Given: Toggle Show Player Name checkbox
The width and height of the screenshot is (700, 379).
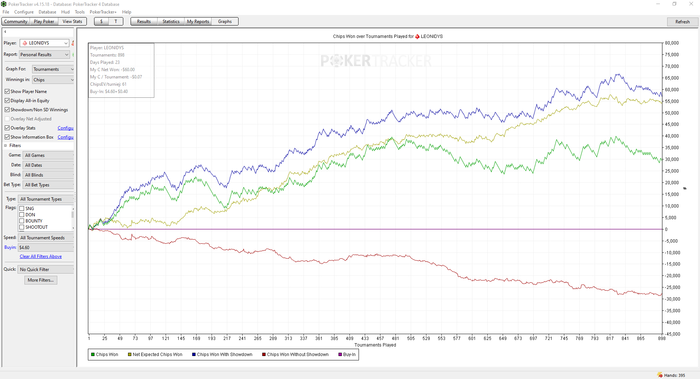Looking at the screenshot, I should [x=7, y=91].
